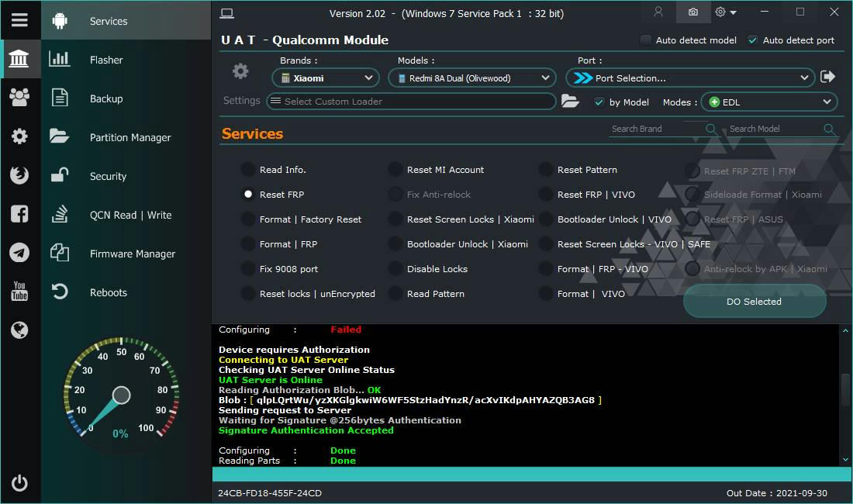The image size is (853, 504).
Task: Select Format | VIVO radio option
Action: coord(546,294)
